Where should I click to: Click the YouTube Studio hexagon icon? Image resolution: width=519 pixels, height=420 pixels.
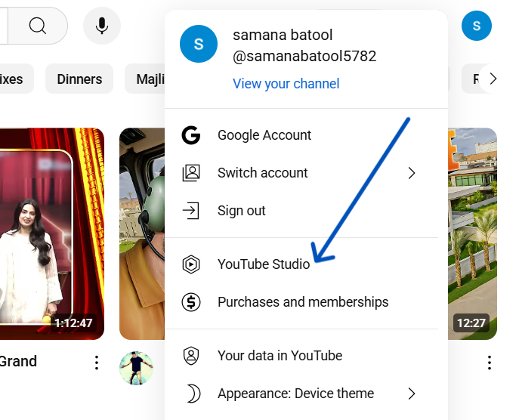point(191,264)
